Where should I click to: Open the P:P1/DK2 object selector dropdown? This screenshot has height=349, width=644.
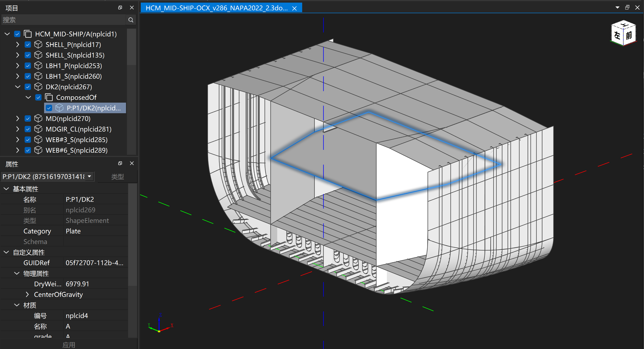(89, 176)
